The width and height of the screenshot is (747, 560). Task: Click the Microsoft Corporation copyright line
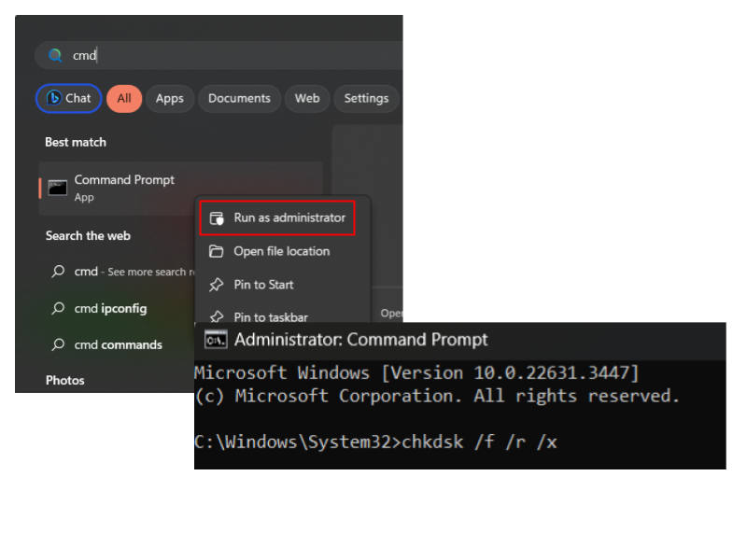point(437,396)
